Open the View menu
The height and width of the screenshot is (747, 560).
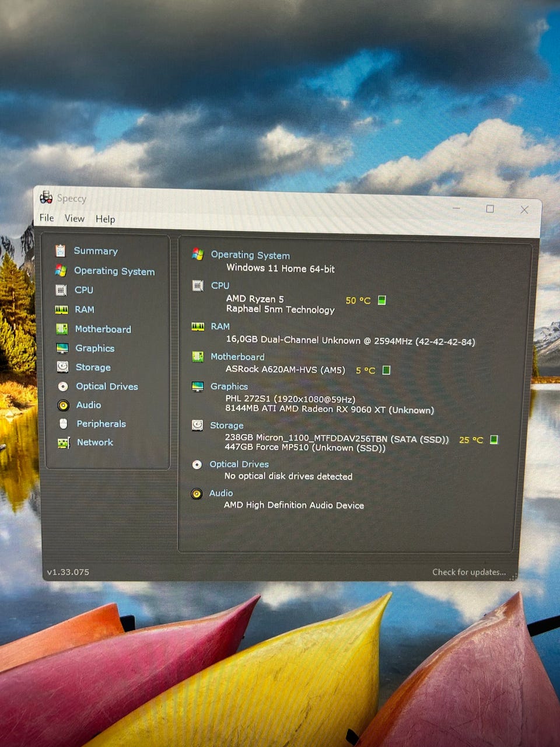pos(75,218)
